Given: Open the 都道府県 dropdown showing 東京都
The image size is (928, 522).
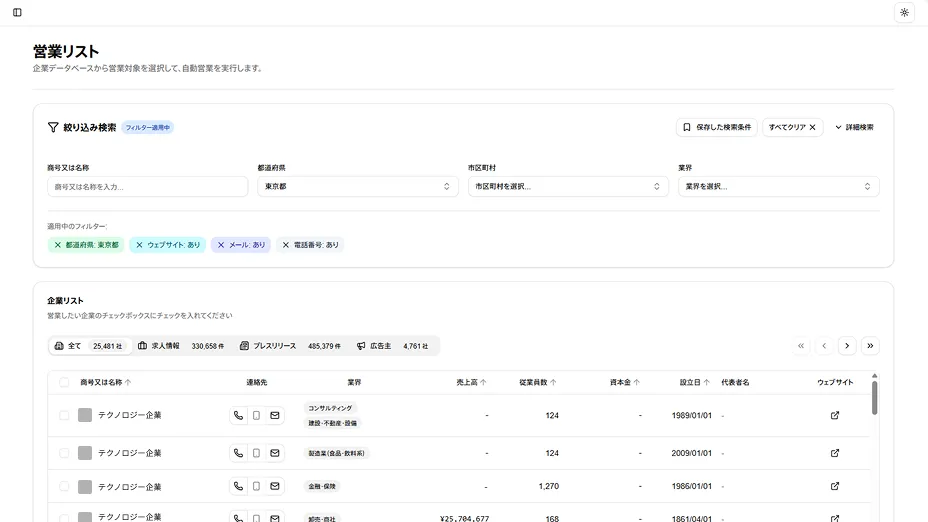Looking at the screenshot, I should click(x=357, y=186).
